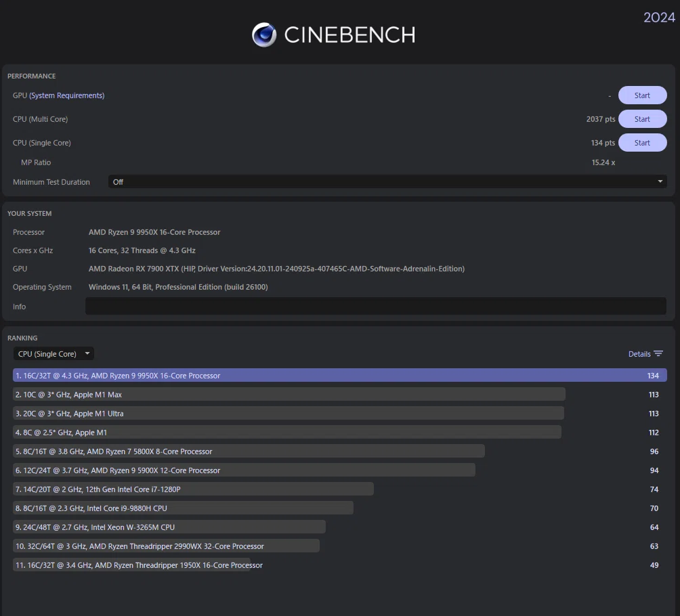The image size is (680, 616).
Task: Click the CPU (Multi Core) label
Action: click(41, 118)
